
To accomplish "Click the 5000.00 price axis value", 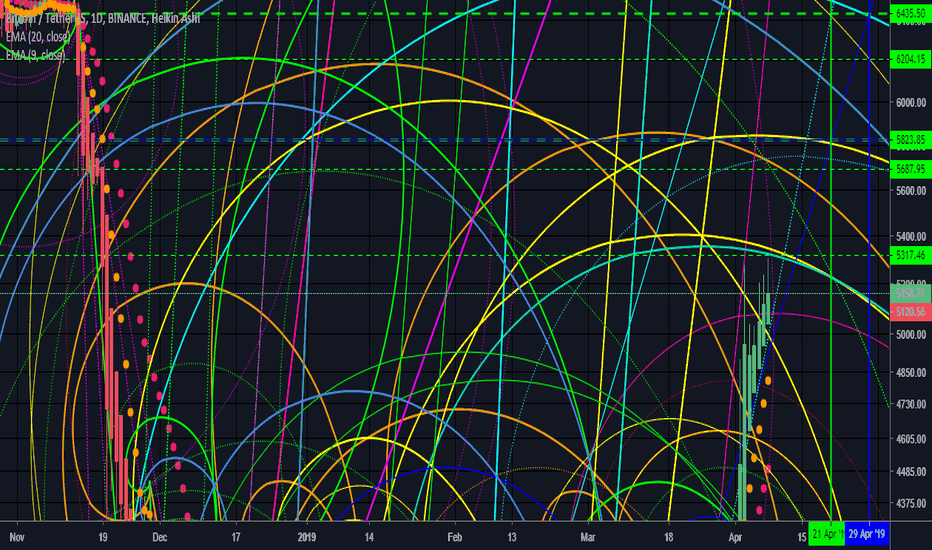I will click(911, 334).
